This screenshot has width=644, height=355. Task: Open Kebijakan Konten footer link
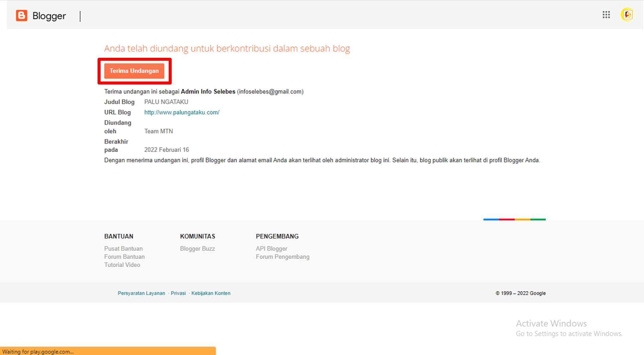point(211,293)
